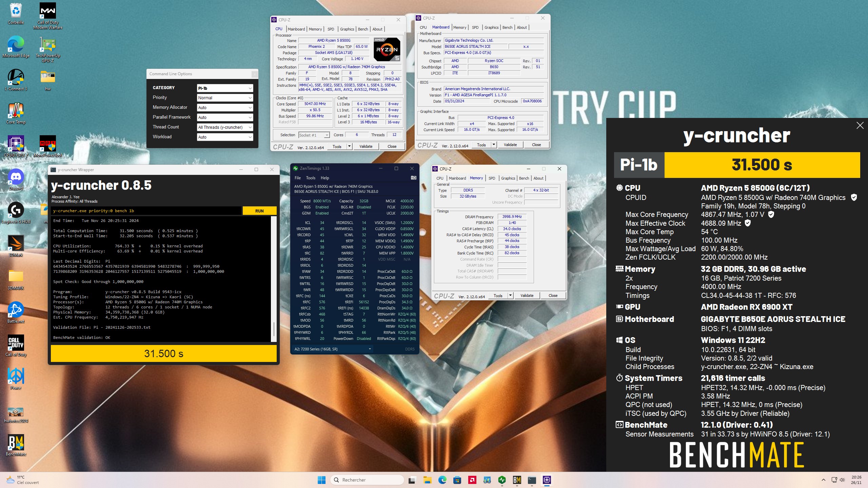Open CPU-Z Selection Socket #1 dropdown
The image size is (868, 488).
314,135
